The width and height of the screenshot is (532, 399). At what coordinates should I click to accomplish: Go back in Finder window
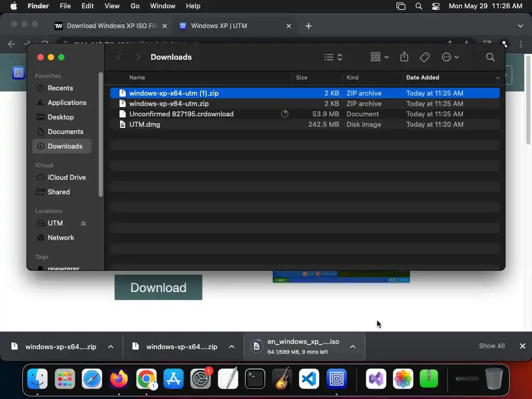pyautogui.click(x=119, y=57)
